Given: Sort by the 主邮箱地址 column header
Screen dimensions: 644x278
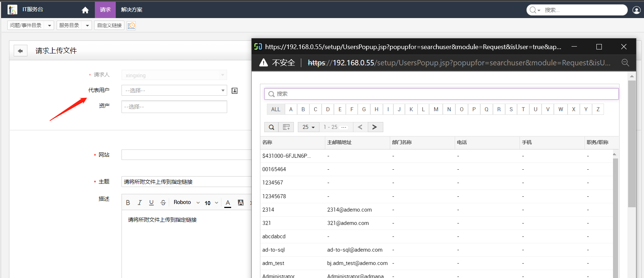Looking at the screenshot, I should pyautogui.click(x=357, y=143).
